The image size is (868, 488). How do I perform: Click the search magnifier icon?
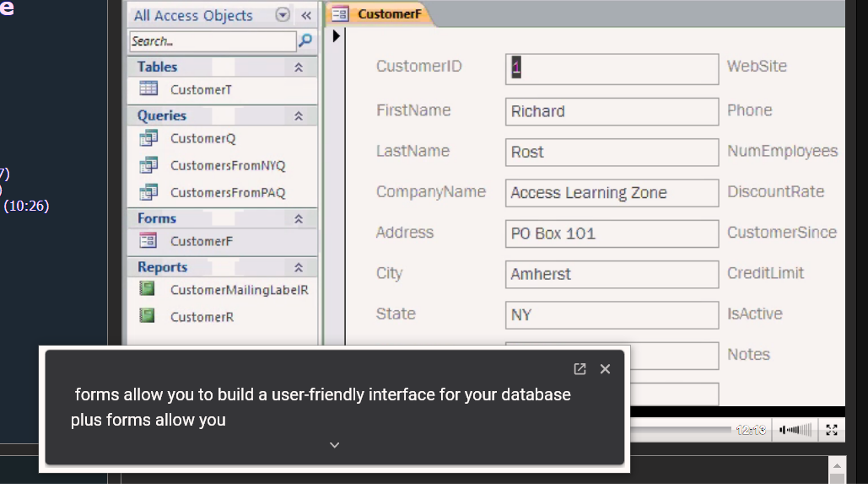point(306,40)
